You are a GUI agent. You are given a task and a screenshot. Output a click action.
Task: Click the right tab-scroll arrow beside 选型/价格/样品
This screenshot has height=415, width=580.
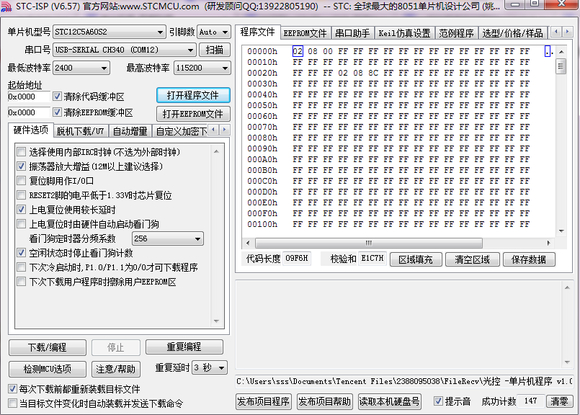[567, 33]
